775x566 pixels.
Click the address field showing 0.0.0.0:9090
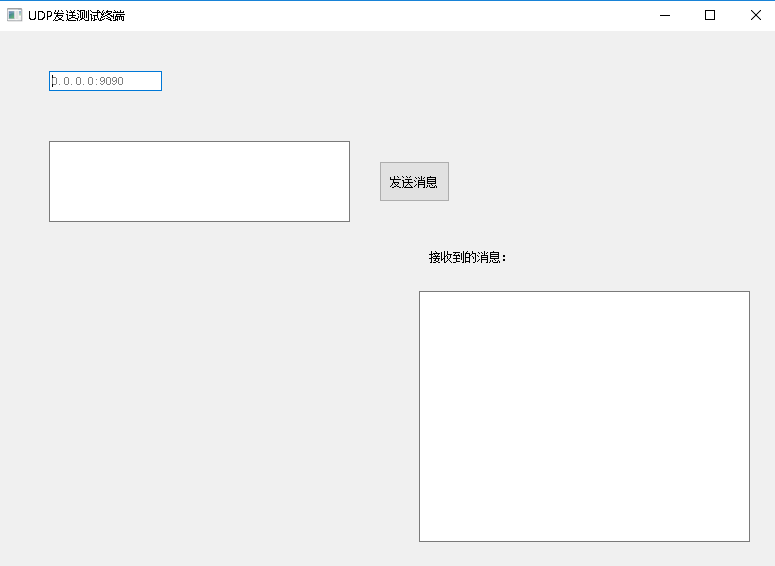click(x=105, y=81)
